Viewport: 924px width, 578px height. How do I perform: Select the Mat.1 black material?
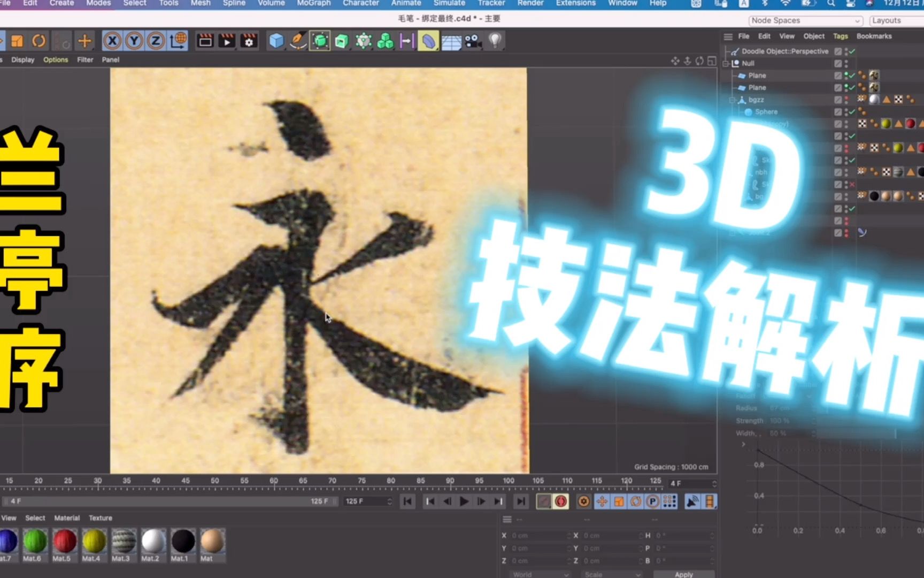tap(182, 545)
